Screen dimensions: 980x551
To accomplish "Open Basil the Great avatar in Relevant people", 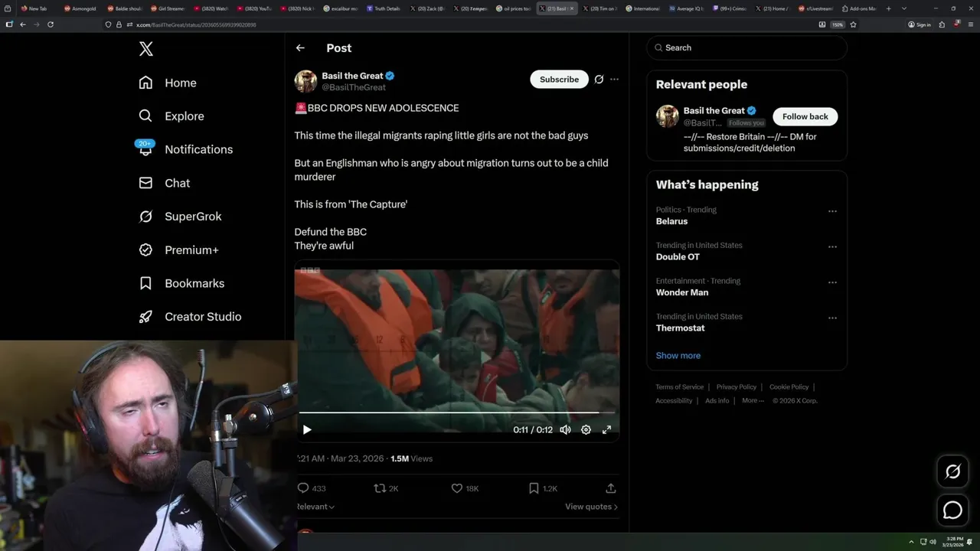I will 668,116.
